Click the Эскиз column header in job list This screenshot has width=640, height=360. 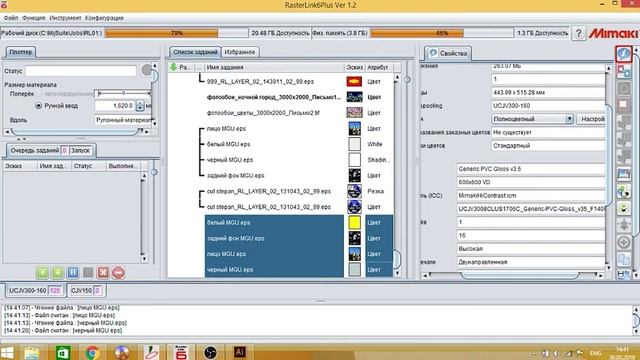pos(354,67)
